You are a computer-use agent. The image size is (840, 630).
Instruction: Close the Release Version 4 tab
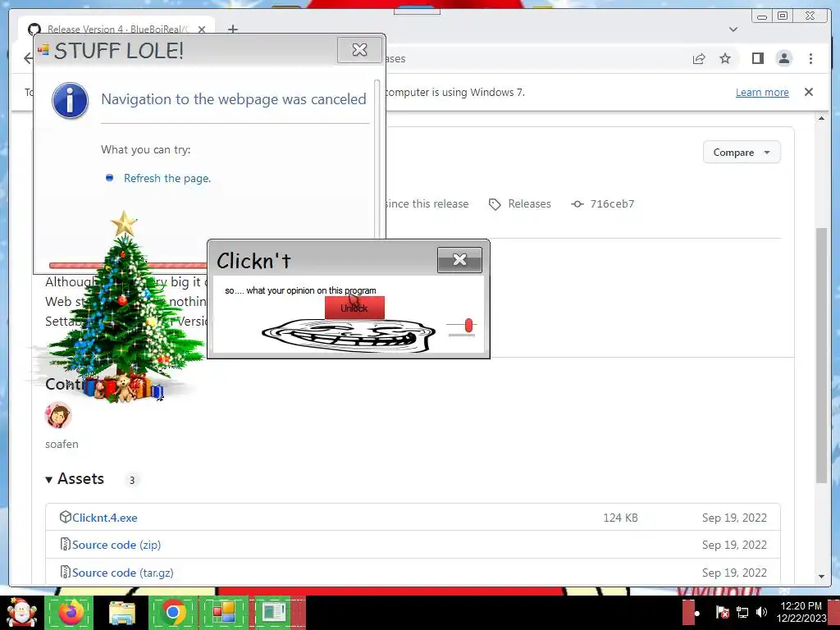202,30
